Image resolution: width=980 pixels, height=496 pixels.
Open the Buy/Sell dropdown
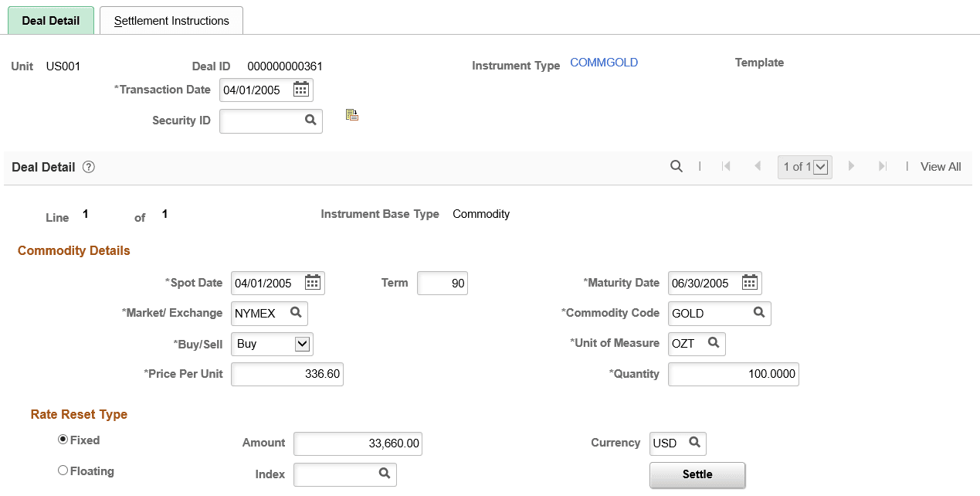(303, 344)
